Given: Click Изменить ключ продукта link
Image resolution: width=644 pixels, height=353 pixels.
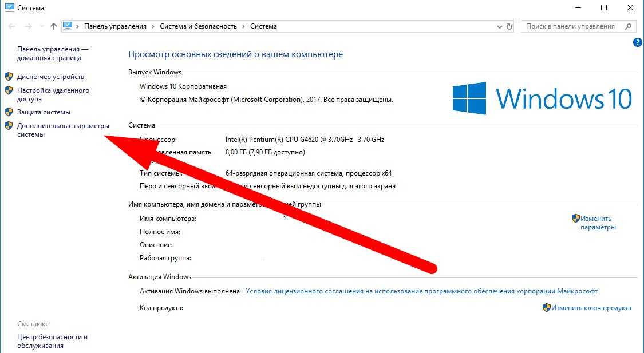Looking at the screenshot, I should click(x=591, y=308).
